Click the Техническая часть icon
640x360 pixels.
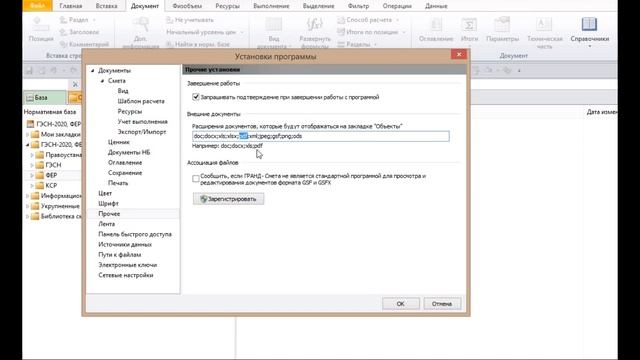[544, 24]
